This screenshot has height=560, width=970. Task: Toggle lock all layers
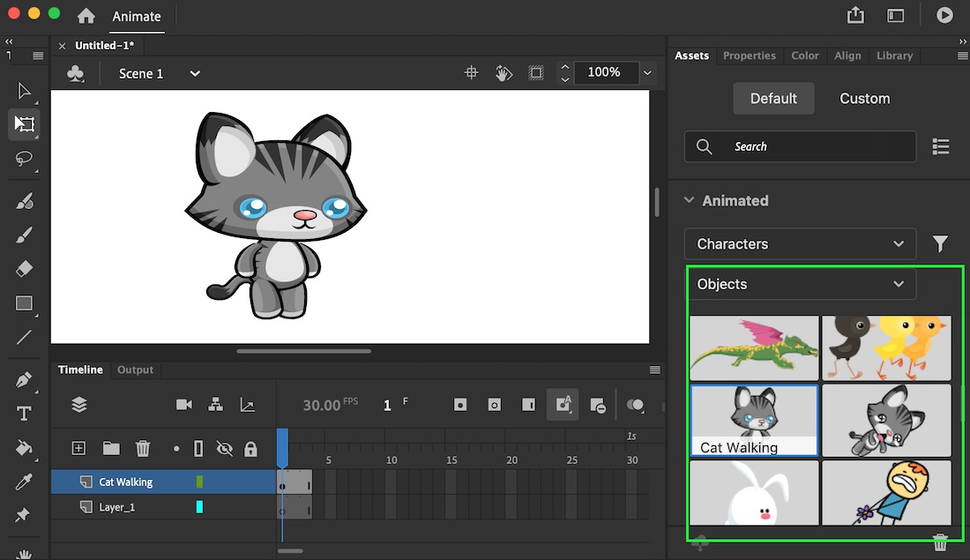click(x=250, y=449)
